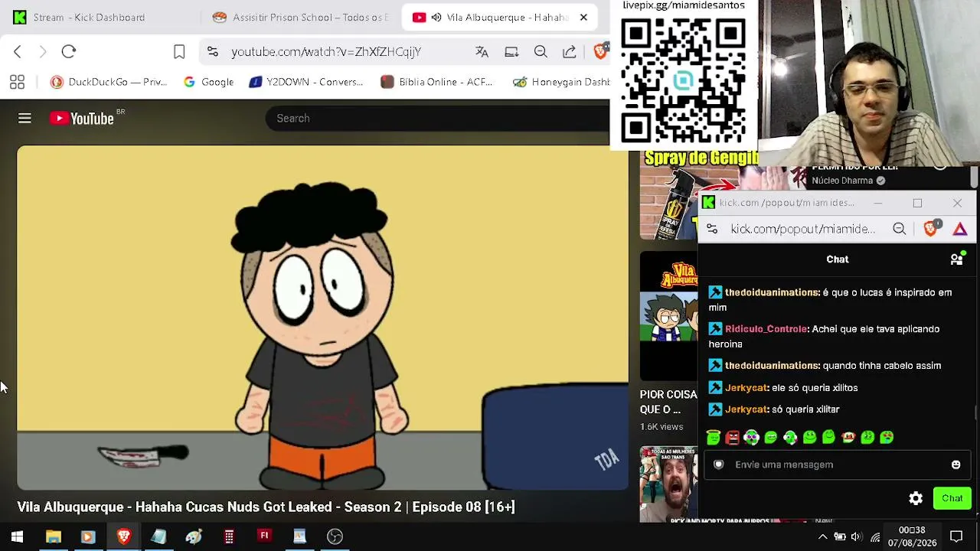Open File Explorer from the taskbar

click(53, 536)
